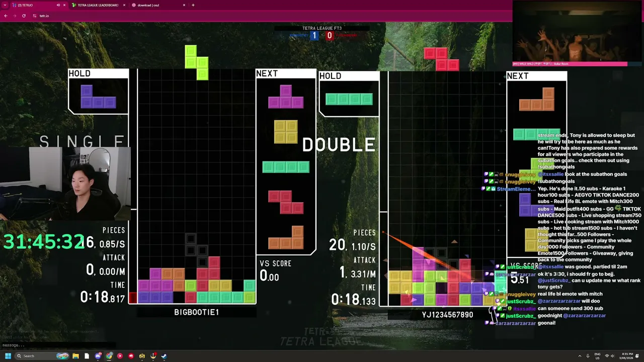644x362 pixels.
Task: Click the blue score 1 indicator
Action: tap(314, 35)
